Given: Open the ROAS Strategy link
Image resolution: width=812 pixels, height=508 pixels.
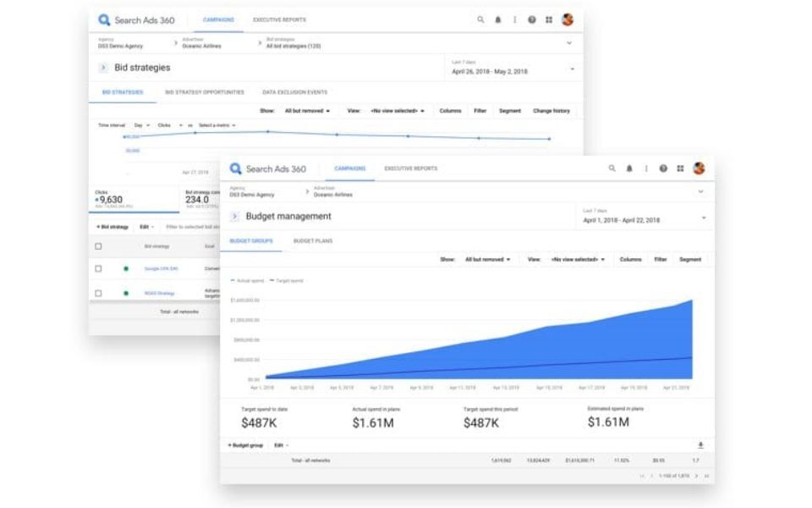Looking at the screenshot, I should coord(160,294).
